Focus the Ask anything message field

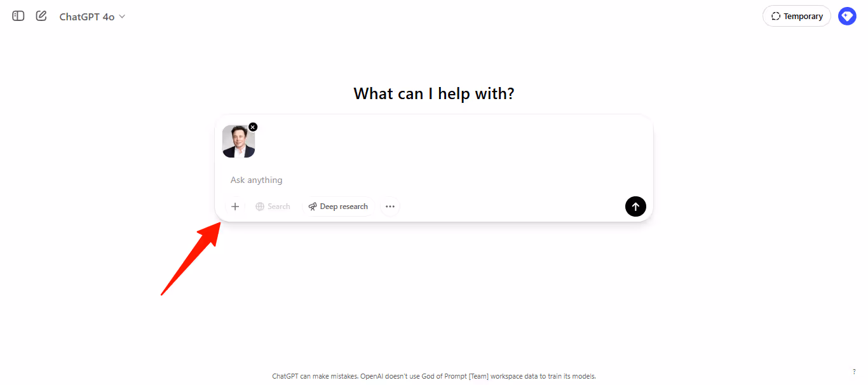(x=434, y=180)
